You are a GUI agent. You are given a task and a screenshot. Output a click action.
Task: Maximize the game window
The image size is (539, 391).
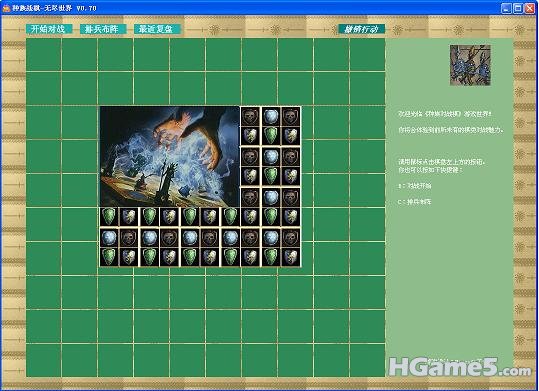(x=518, y=8)
